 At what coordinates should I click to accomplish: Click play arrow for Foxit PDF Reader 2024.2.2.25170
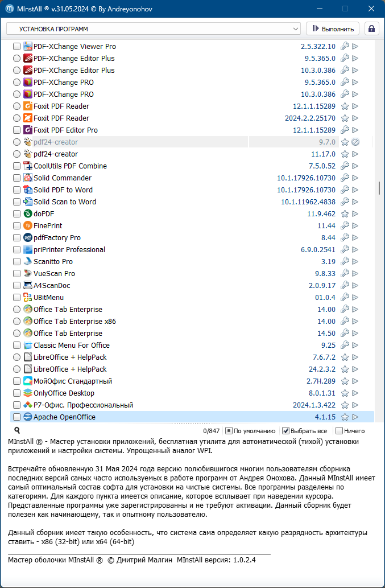point(355,118)
